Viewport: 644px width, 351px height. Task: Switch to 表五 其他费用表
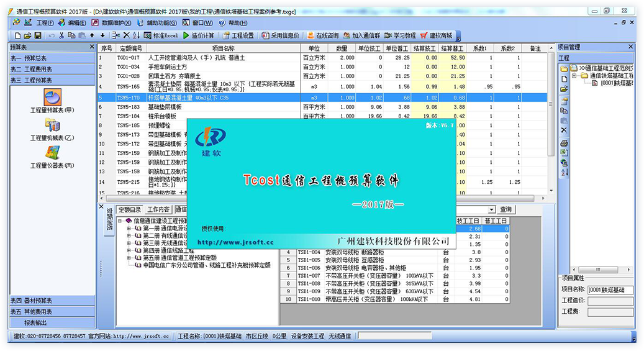coord(52,311)
